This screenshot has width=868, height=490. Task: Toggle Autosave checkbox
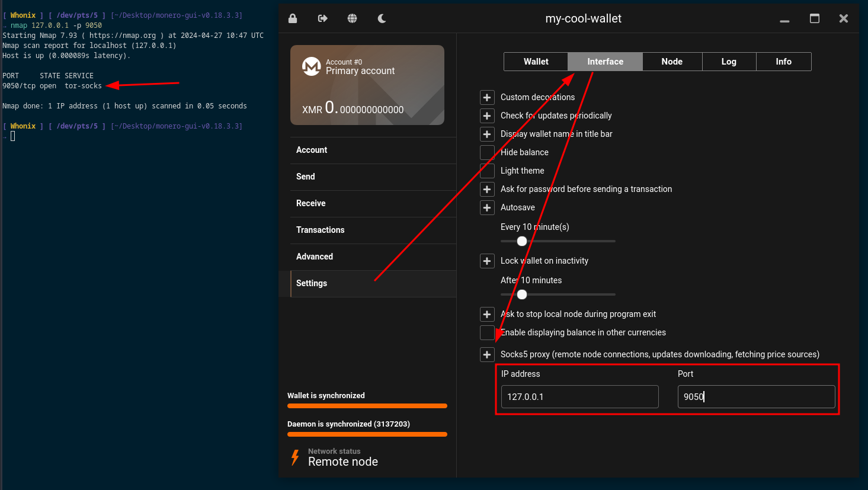487,207
